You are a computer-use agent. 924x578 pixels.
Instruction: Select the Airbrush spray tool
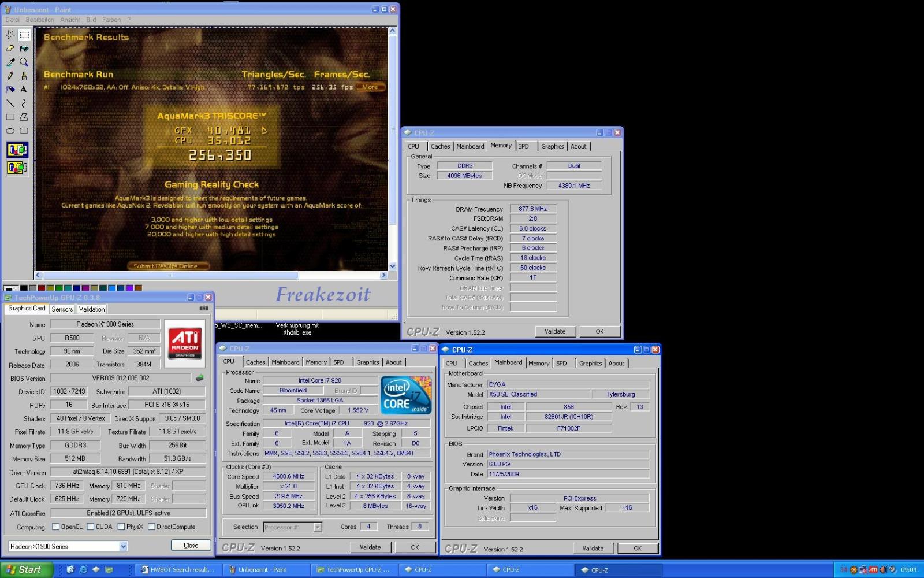pos(10,90)
